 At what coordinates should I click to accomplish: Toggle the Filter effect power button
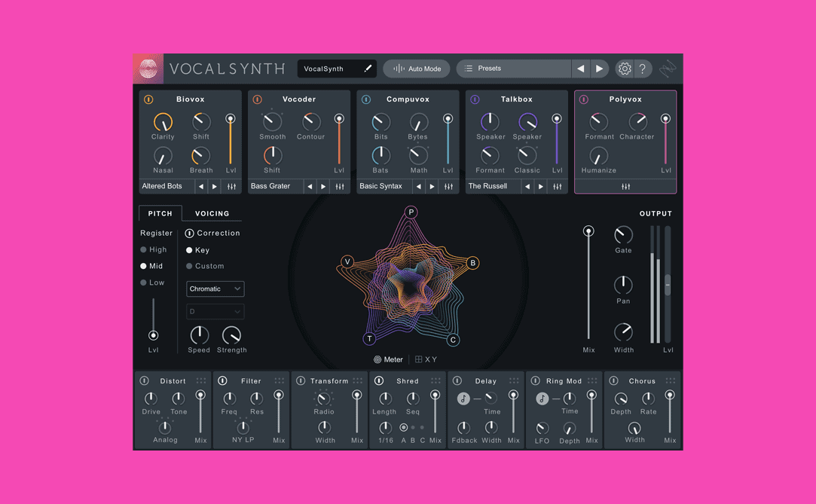222,380
